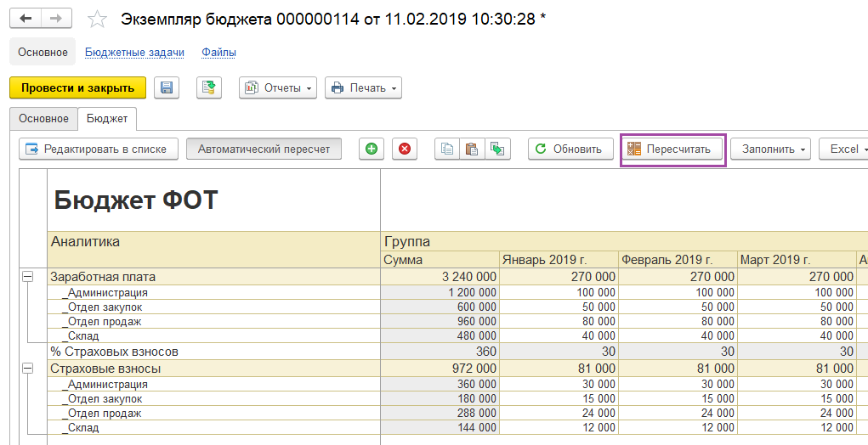Select total sum cell 3 240 000
This screenshot has height=445, width=868.
tap(440, 277)
